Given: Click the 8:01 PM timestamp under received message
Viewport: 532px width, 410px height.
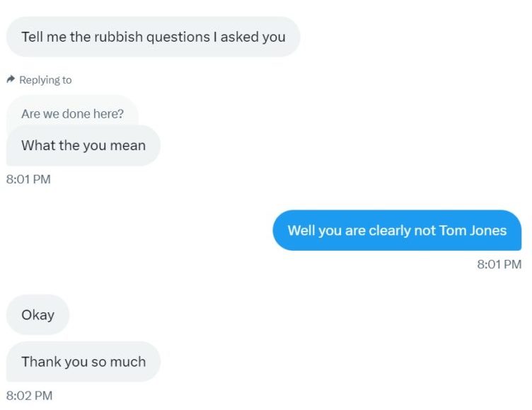Looking at the screenshot, I should pyautogui.click(x=28, y=179).
